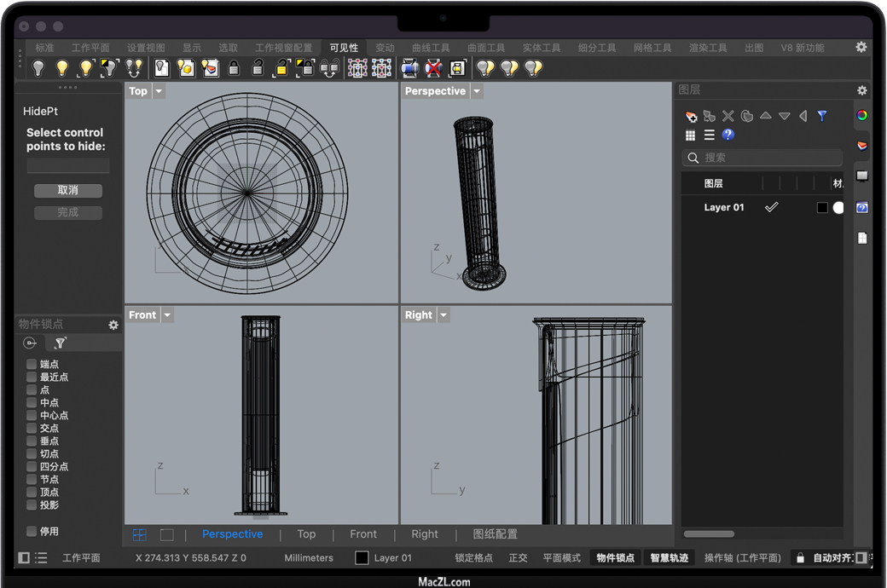The image size is (887, 588).
Task: Select the Front viewport tab at bottom
Action: [x=362, y=534]
